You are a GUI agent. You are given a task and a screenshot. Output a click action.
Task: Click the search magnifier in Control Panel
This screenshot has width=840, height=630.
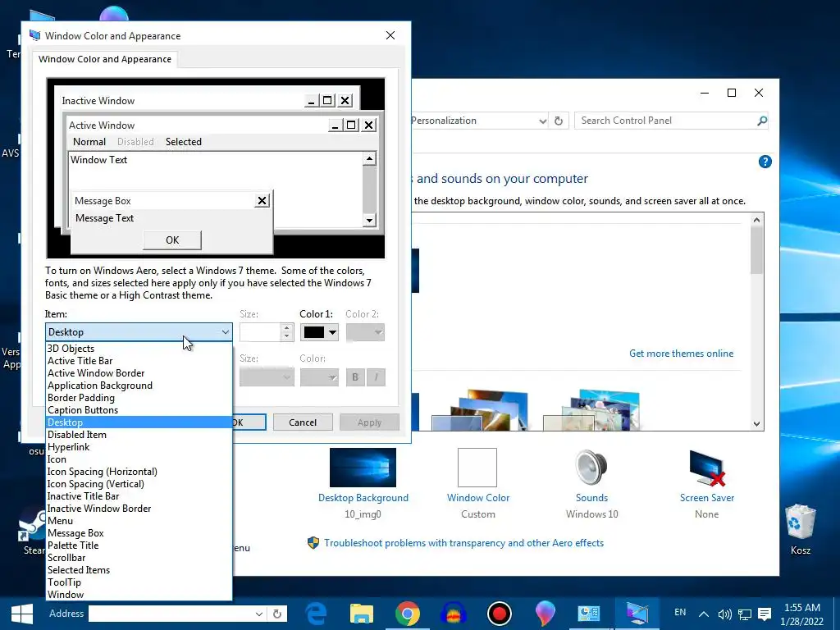tap(762, 121)
